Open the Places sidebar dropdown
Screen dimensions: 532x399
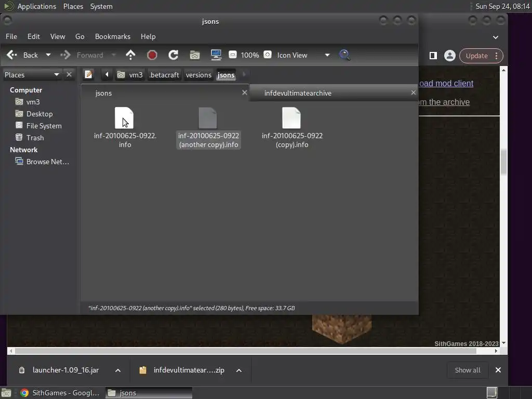[x=32, y=75]
